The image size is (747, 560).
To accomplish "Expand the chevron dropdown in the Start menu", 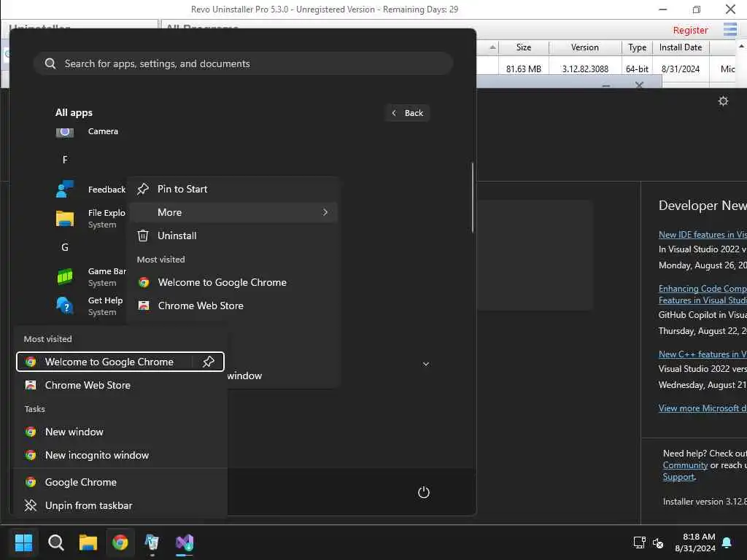I will point(426,364).
